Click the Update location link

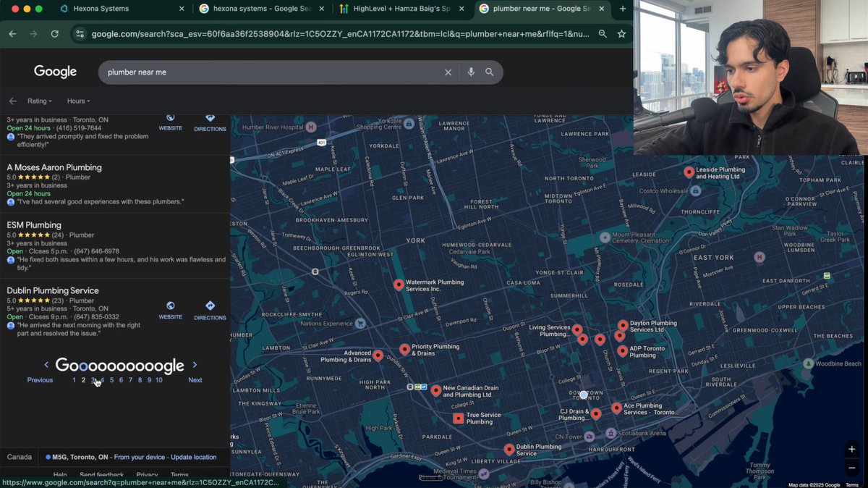(x=193, y=458)
